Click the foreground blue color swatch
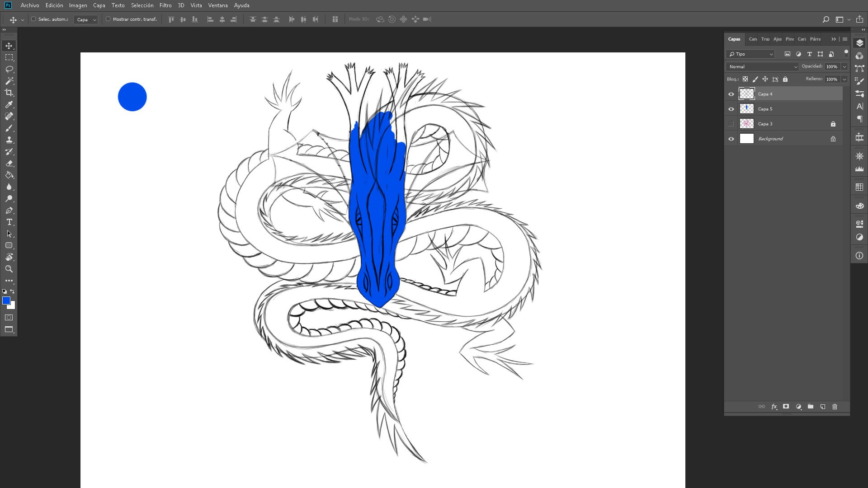Screen dimensions: 868x488 pyautogui.click(x=6, y=300)
